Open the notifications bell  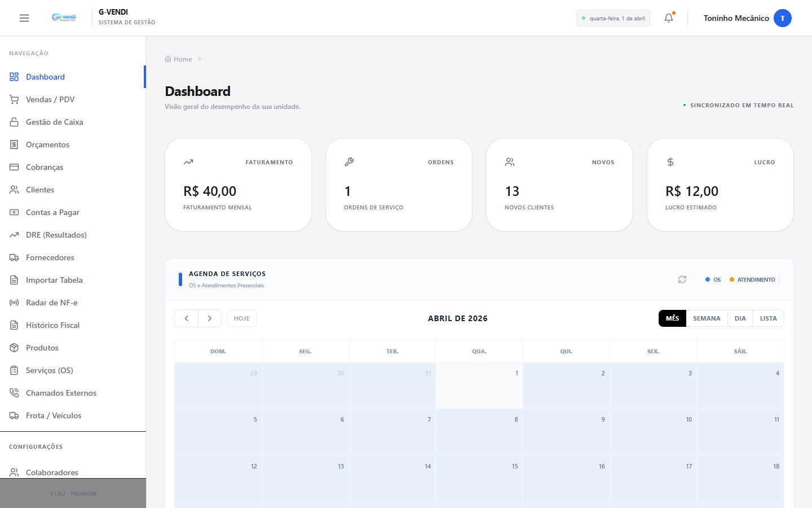click(x=669, y=18)
